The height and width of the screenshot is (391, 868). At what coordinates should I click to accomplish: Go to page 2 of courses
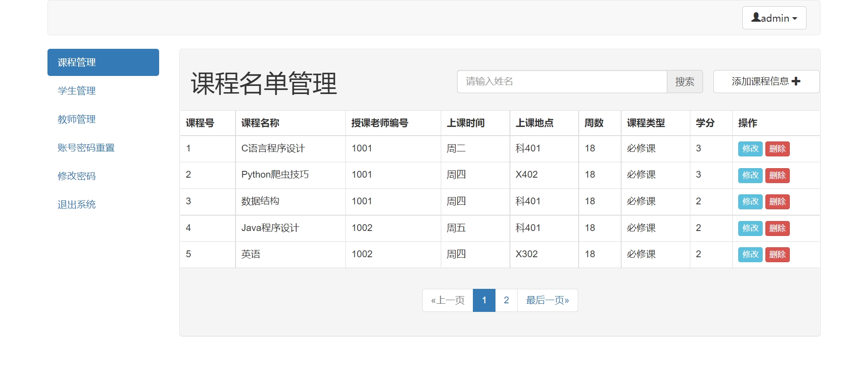coord(506,301)
